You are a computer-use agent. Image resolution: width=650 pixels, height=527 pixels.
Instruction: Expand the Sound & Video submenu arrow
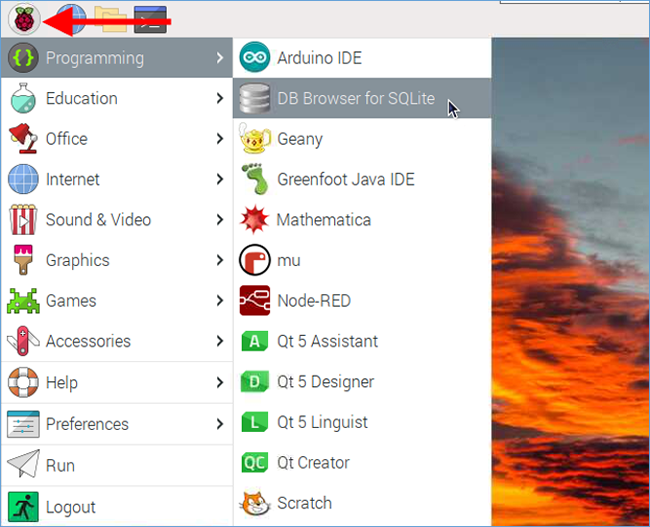tap(220, 219)
